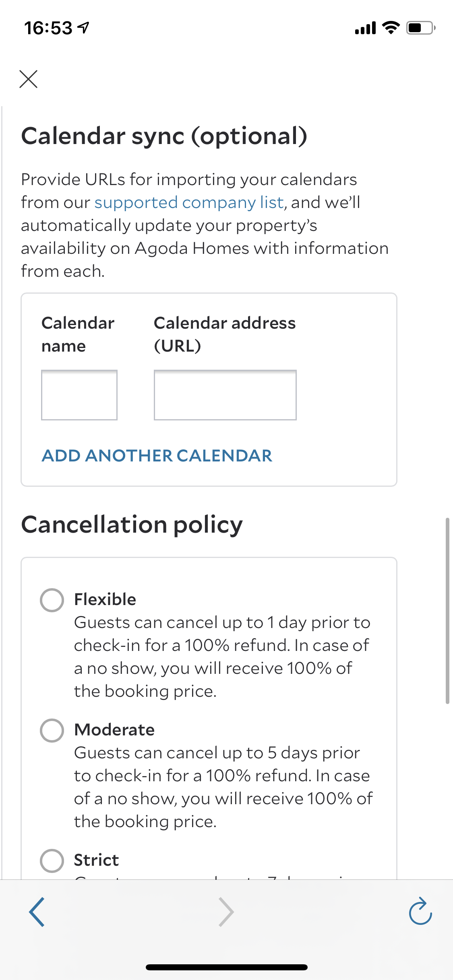Focus the Calendar name input field

click(79, 395)
